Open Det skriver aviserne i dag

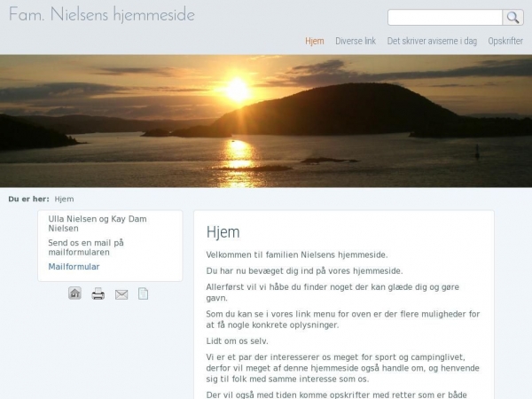tap(432, 41)
